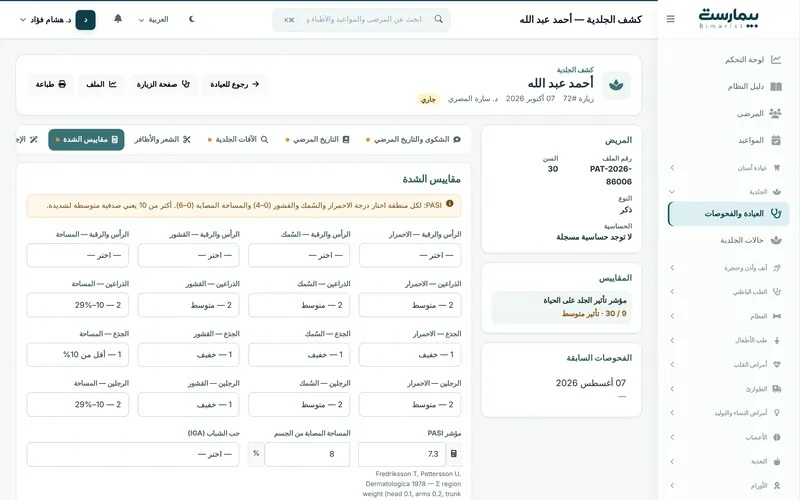The height and width of the screenshot is (500, 800).
Task: Click the search magnifier icon
Action: [438, 19]
